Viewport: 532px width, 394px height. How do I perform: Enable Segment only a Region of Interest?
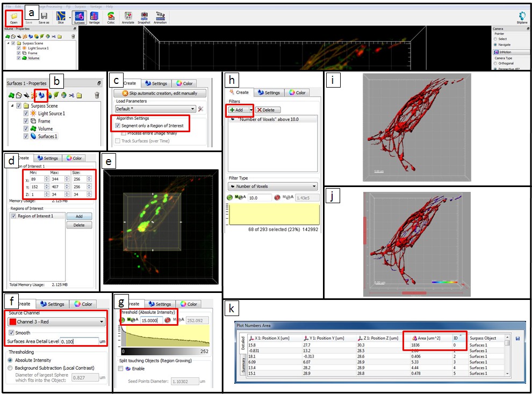(x=118, y=125)
